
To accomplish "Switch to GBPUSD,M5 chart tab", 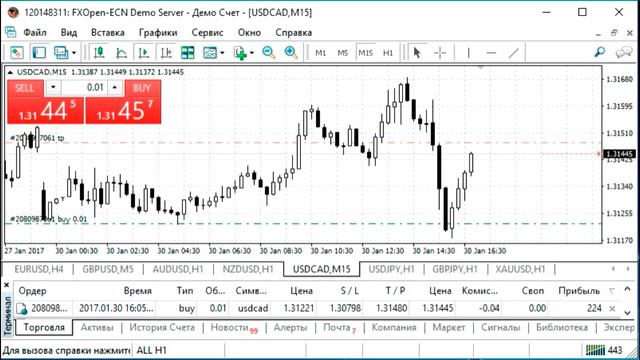I will tap(108, 269).
